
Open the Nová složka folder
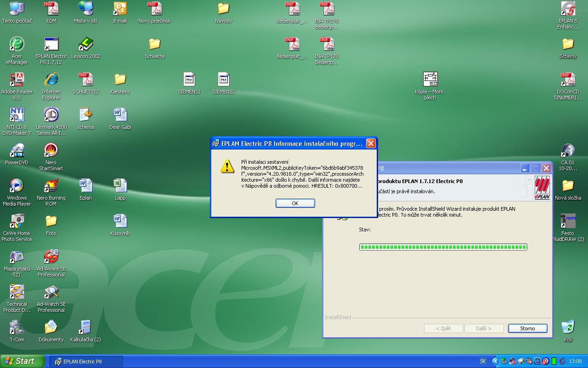568,190
